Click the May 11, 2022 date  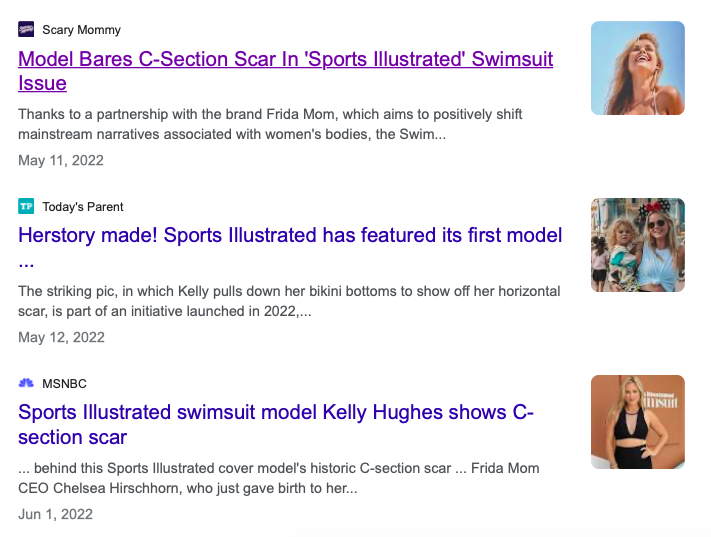[x=61, y=161]
